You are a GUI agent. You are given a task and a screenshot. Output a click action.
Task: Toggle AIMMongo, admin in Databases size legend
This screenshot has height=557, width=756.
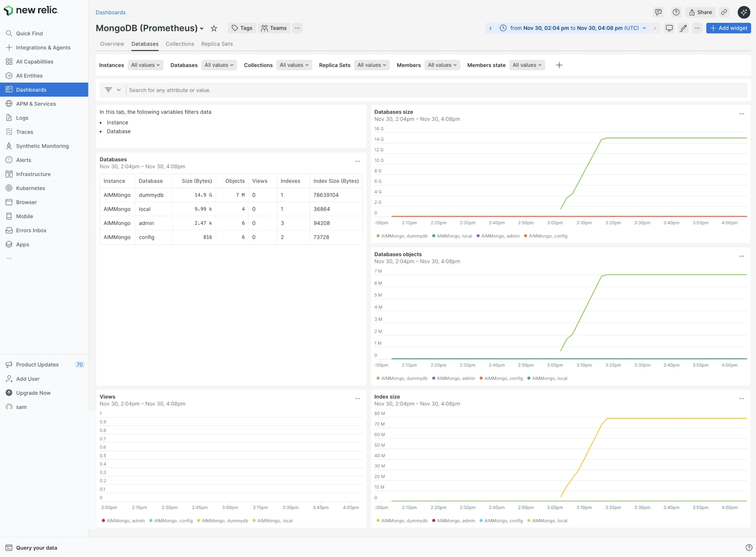498,236
